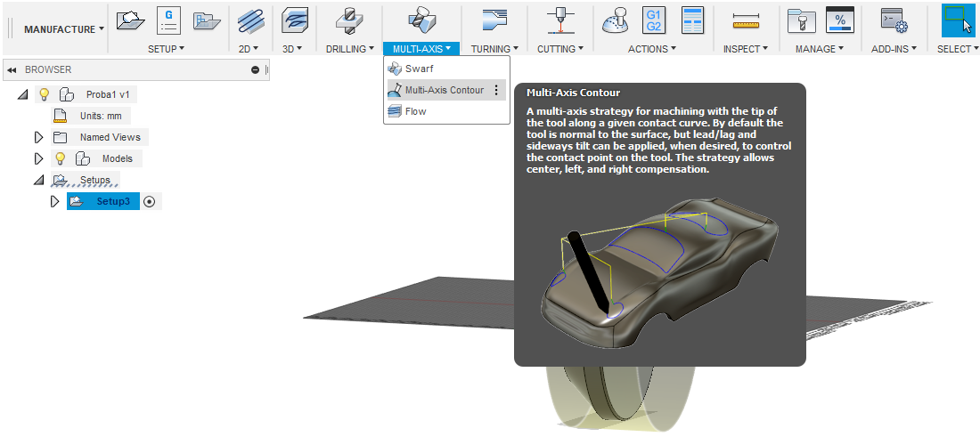Viewport: 980px width, 445px height.
Task: Expand the Named Views tree node
Action: point(38,137)
